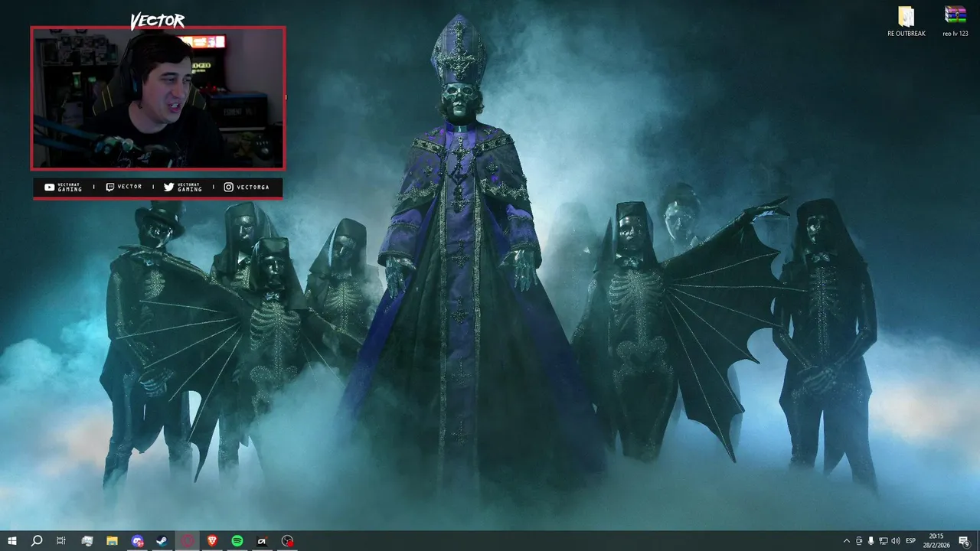The image size is (980, 551).
Task: Open Task View from the taskbar
Action: point(61,541)
